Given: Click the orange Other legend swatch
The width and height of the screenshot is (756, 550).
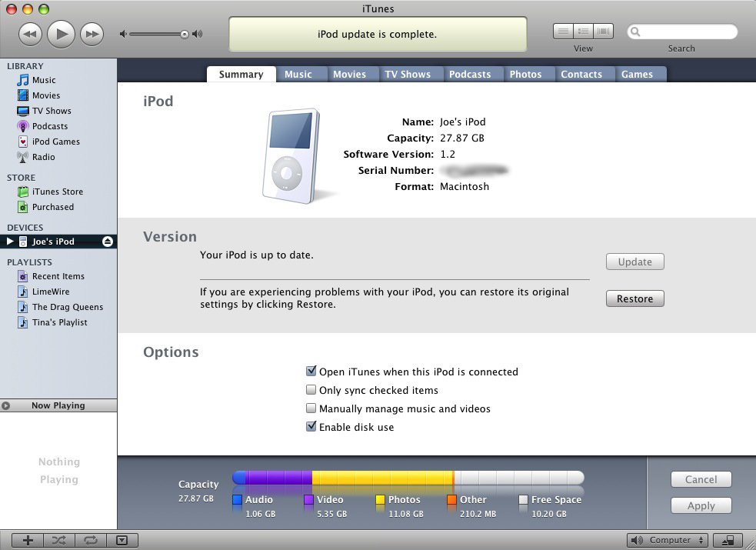Looking at the screenshot, I should click(451, 500).
